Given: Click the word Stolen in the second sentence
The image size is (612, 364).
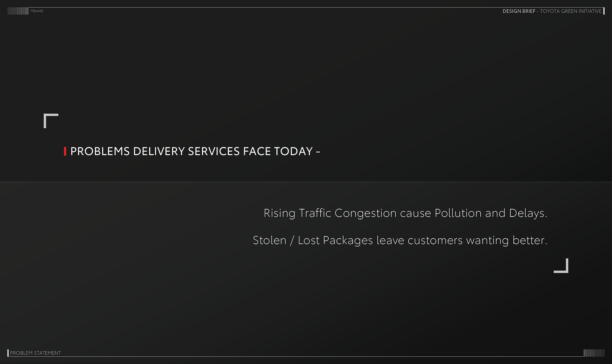Looking at the screenshot, I should pos(269,240).
